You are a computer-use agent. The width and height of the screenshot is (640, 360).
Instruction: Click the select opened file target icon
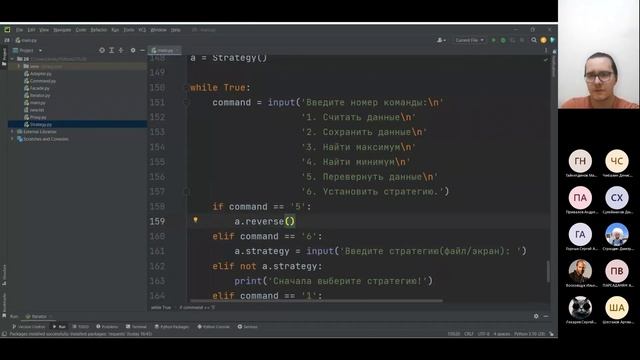[x=102, y=50]
